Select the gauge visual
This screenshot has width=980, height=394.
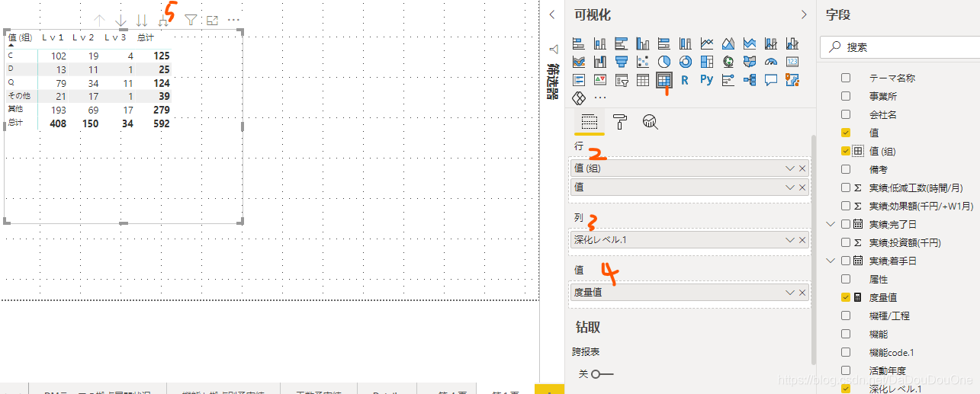click(x=771, y=62)
